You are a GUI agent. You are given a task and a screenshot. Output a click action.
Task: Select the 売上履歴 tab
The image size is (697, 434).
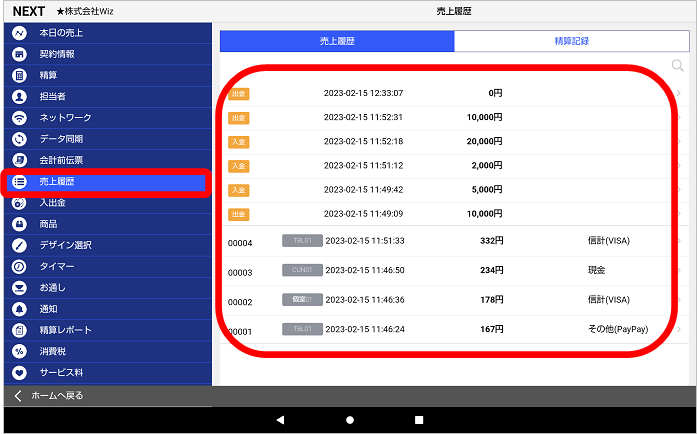(x=337, y=41)
